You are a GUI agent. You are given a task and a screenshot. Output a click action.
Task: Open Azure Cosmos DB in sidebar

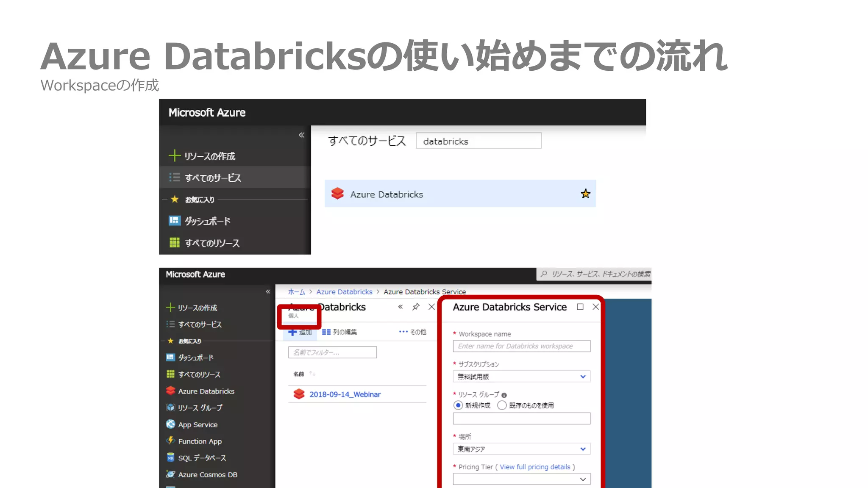tap(208, 474)
